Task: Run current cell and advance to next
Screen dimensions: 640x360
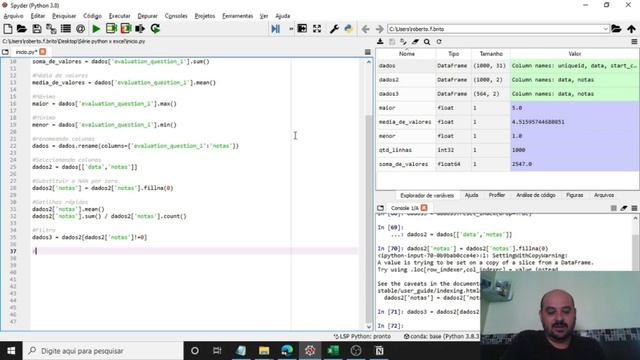Action: [126, 29]
